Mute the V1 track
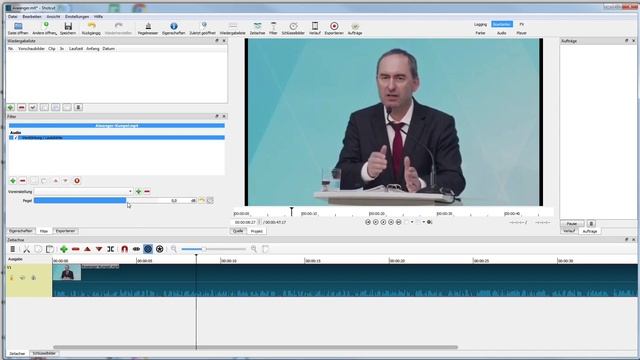This screenshot has height=360, width=640. [11, 278]
